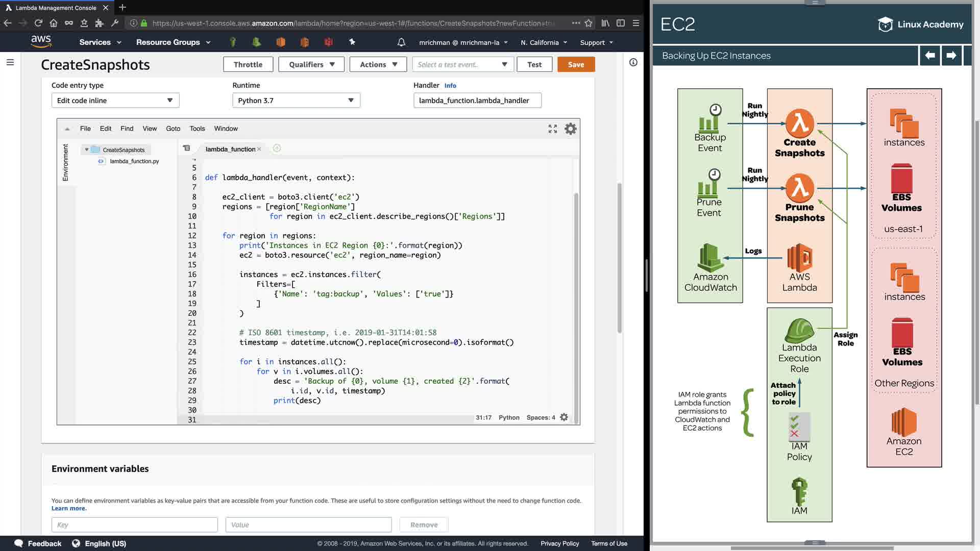The image size is (980, 551).
Task: Open AWS notifications bell icon
Action: click(x=401, y=42)
